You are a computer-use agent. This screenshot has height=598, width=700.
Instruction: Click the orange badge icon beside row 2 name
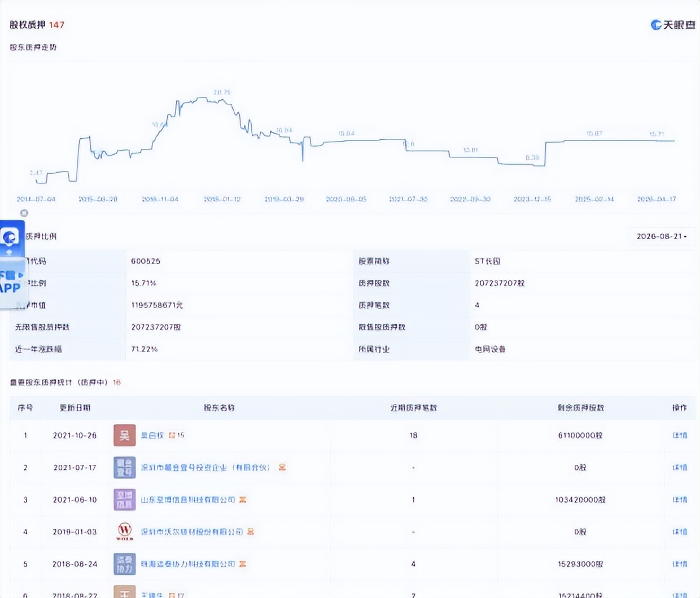pos(282,467)
